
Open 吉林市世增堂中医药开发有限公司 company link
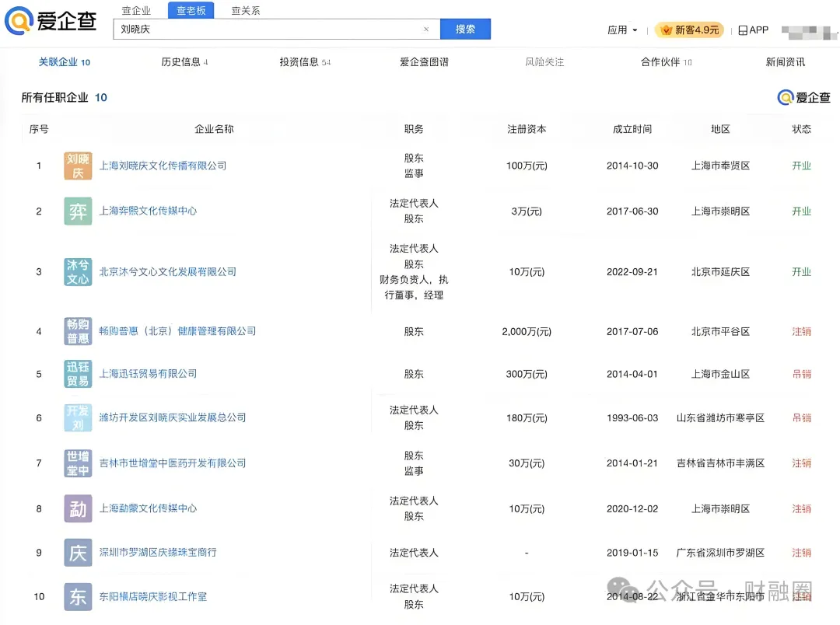click(x=173, y=463)
